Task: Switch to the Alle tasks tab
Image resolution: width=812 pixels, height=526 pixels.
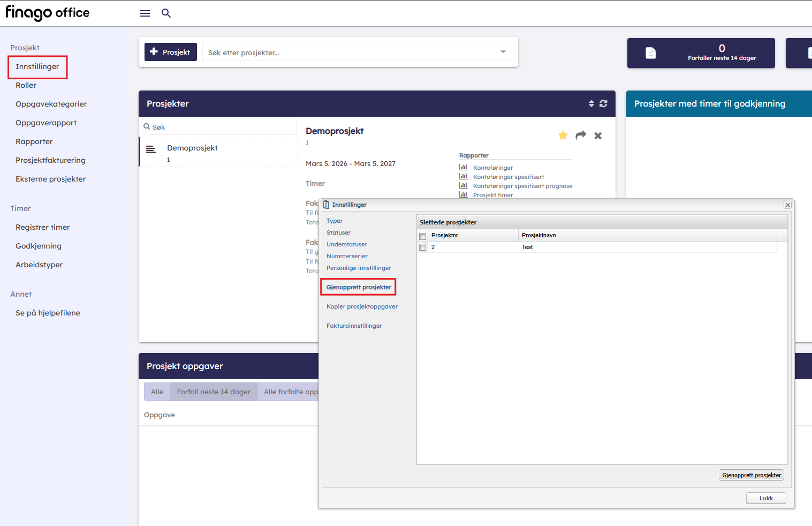Action: click(x=157, y=392)
